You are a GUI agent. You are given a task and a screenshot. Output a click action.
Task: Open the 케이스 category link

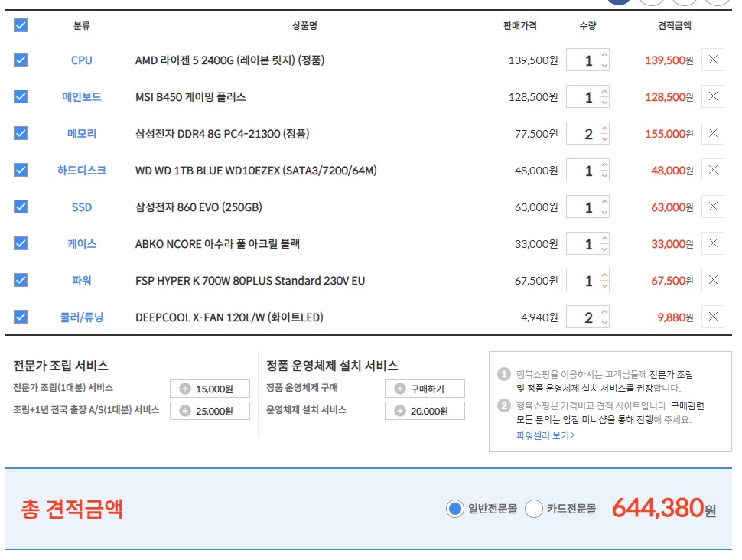pyautogui.click(x=81, y=244)
